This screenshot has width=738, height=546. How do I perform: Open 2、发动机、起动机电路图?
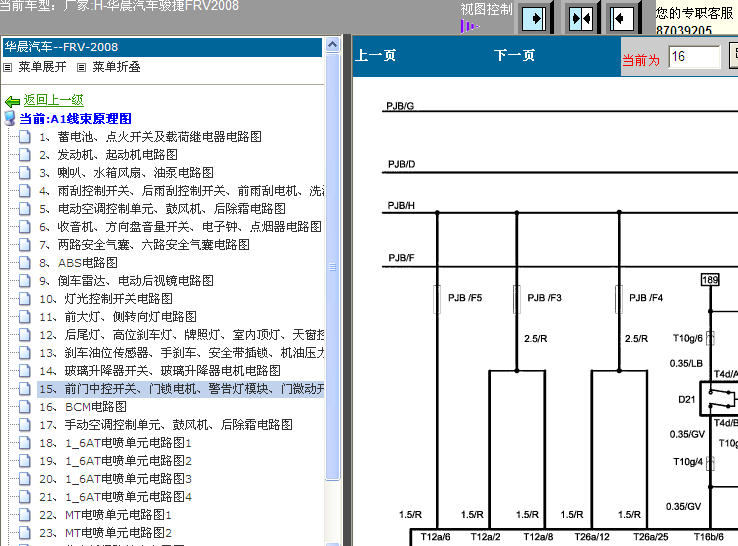pyautogui.click(x=108, y=155)
